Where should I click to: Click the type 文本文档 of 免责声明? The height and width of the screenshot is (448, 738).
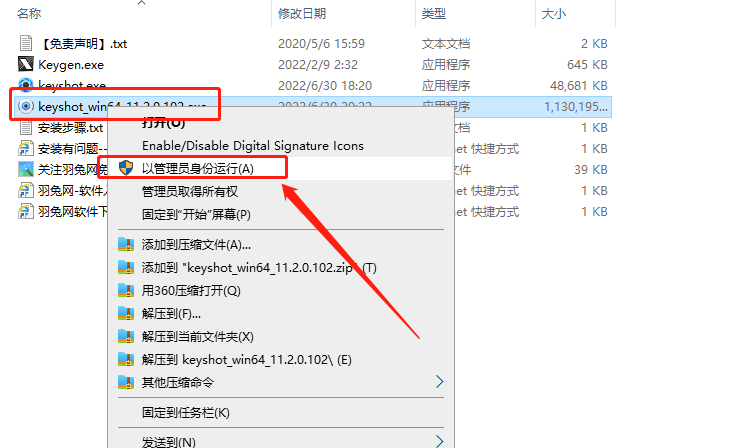[446, 44]
